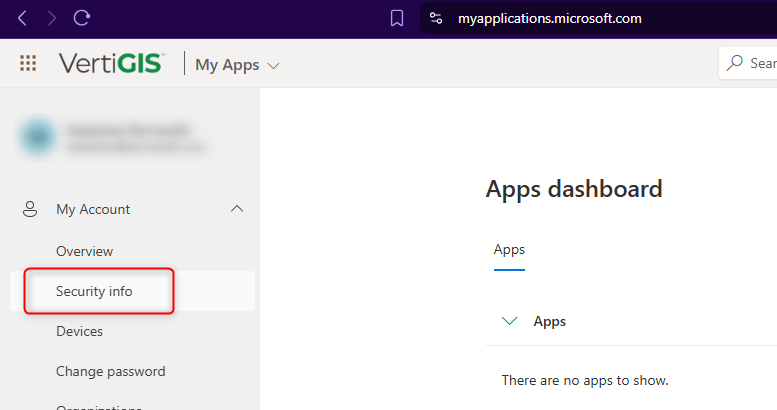Open Change password in the sidebar
Image resolution: width=777 pixels, height=410 pixels.
point(111,371)
